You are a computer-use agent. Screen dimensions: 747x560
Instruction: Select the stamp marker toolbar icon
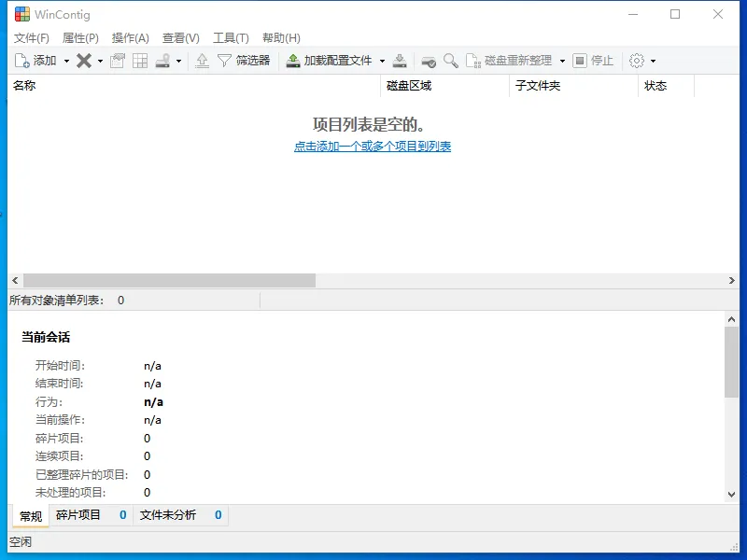(x=162, y=60)
